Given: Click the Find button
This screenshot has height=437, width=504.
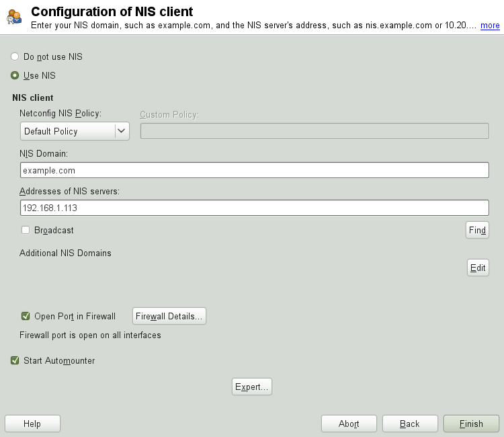Looking at the screenshot, I should (477, 230).
